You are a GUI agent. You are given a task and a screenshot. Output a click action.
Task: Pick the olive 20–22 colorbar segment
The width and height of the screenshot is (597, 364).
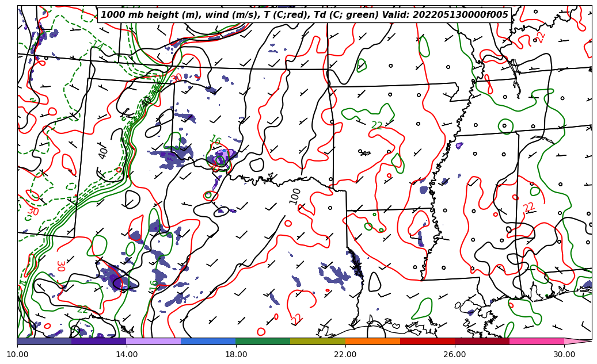tap(318, 341)
